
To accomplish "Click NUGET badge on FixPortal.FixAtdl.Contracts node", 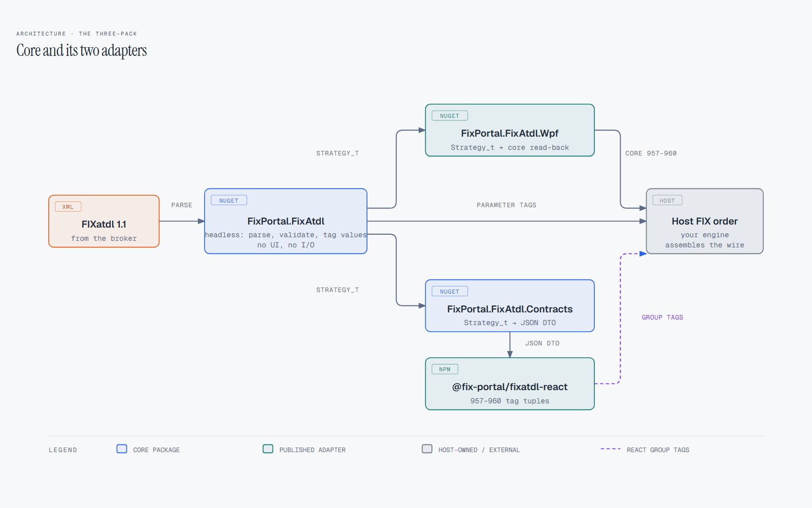I will (x=450, y=292).
